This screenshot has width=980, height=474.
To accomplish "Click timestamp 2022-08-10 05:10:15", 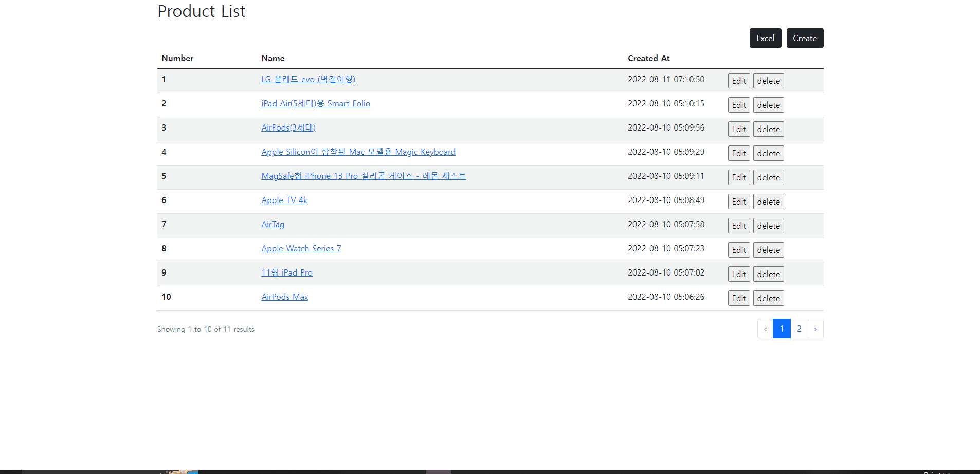I will (x=666, y=103).
